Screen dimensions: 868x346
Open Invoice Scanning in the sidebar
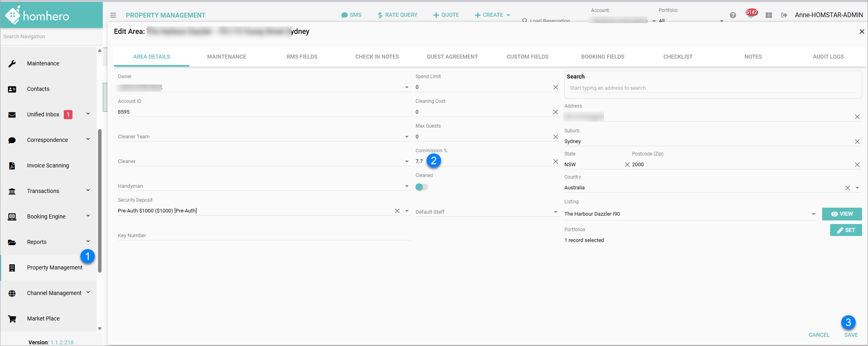tap(48, 165)
